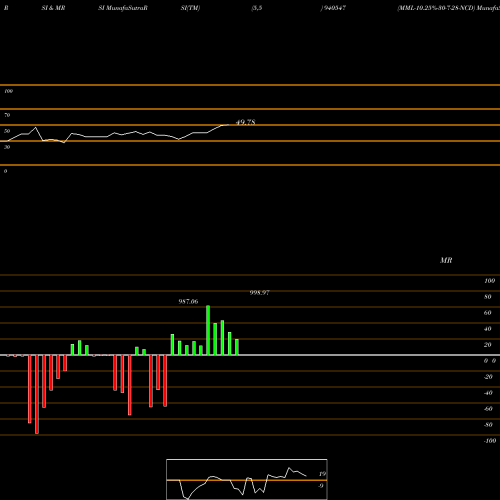Click the MR axis label -20
The width and height of the screenshot is (500, 500).
[488, 377]
